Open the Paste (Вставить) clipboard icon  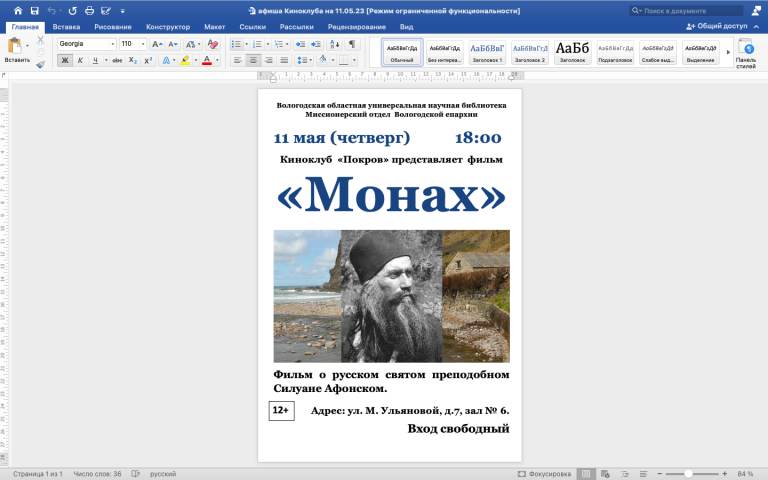[15, 46]
